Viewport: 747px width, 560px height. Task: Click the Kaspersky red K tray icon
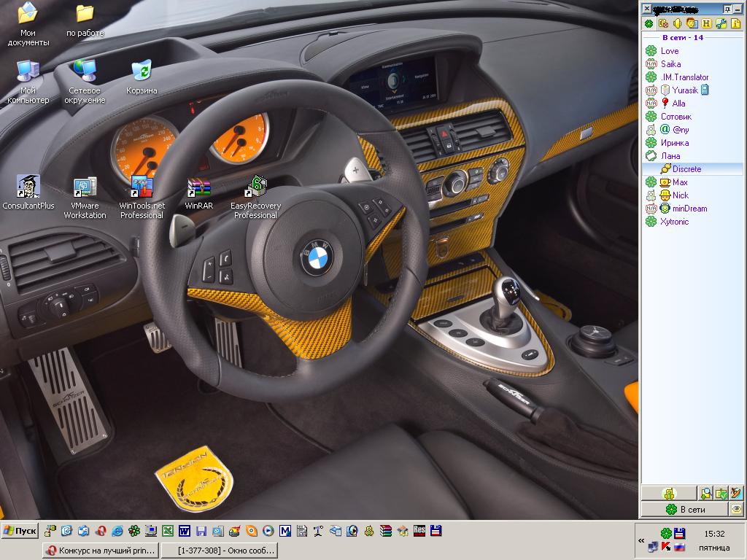[666, 547]
